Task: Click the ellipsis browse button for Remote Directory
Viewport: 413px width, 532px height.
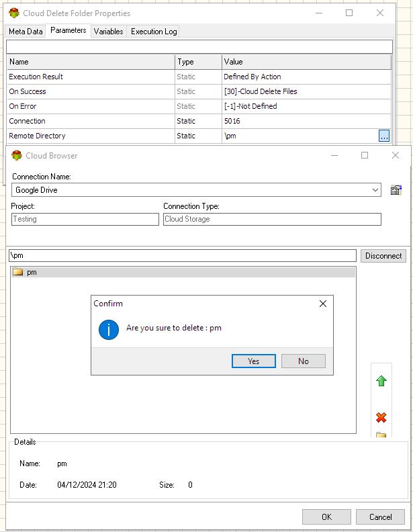Action: (x=384, y=136)
